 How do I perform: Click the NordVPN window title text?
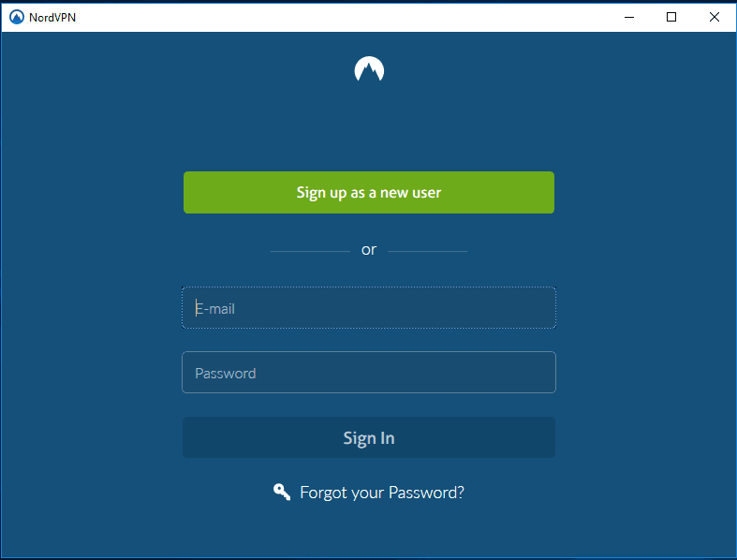click(x=52, y=18)
